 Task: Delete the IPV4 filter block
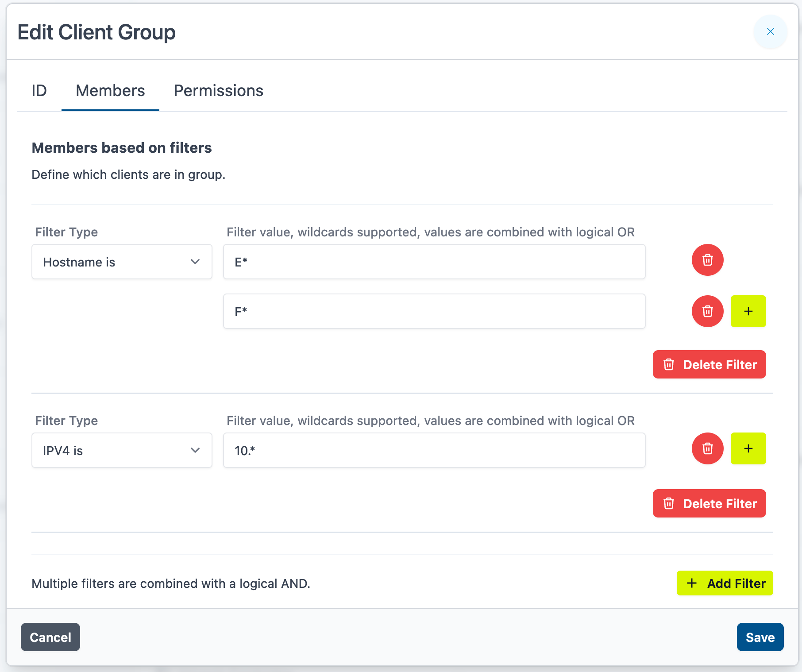[709, 503]
